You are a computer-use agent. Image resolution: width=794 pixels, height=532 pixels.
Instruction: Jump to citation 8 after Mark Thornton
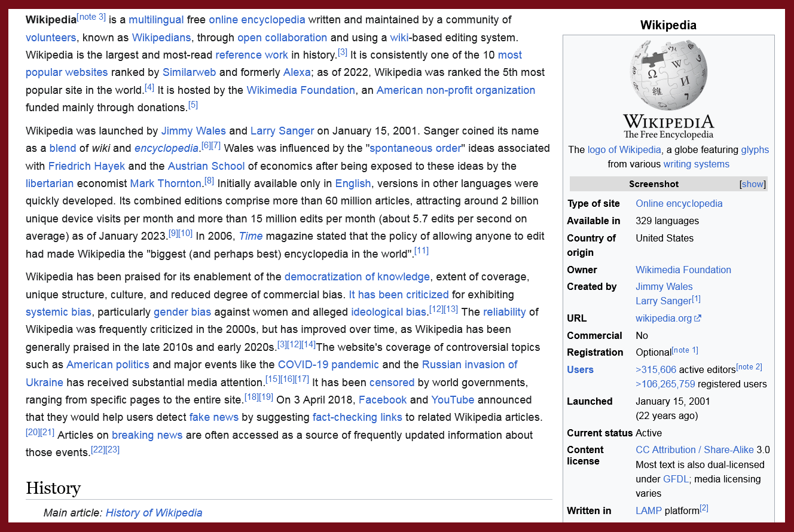[x=209, y=181]
